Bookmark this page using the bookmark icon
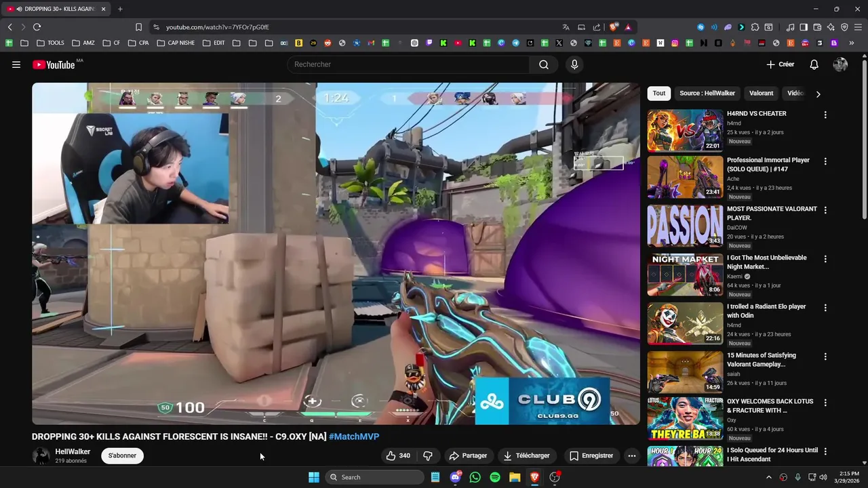The image size is (868, 488). (x=138, y=27)
